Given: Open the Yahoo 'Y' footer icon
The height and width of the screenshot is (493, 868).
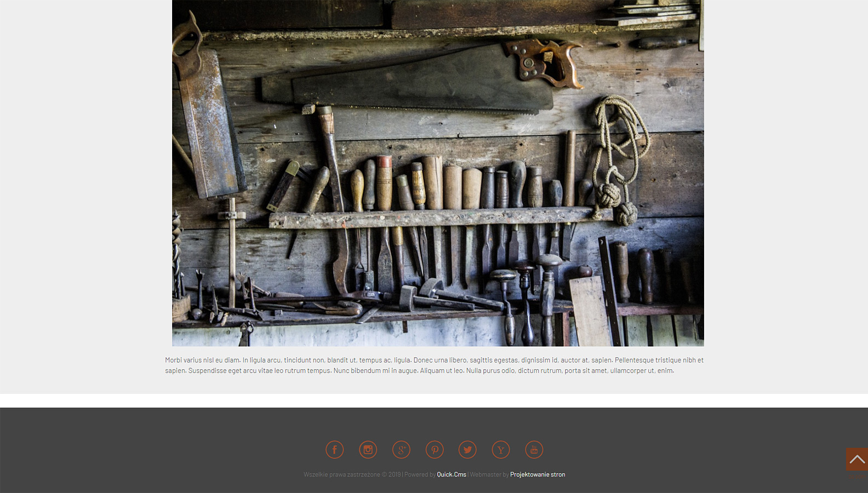Looking at the screenshot, I should pos(501,450).
